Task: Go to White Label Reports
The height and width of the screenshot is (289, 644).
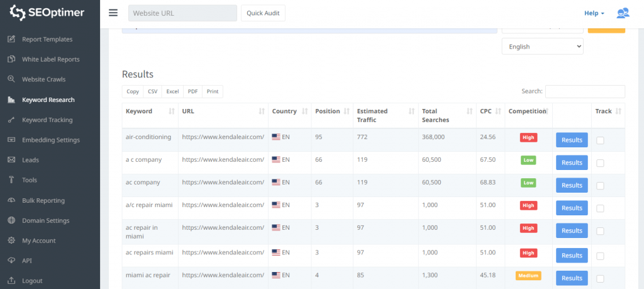Action: (x=50, y=59)
